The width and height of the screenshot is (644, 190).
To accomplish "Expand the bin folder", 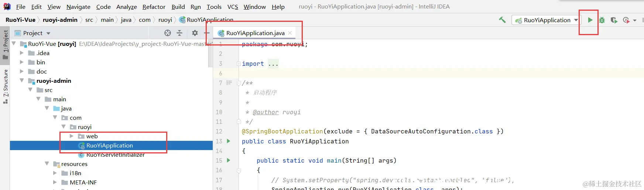I will [x=22, y=62].
